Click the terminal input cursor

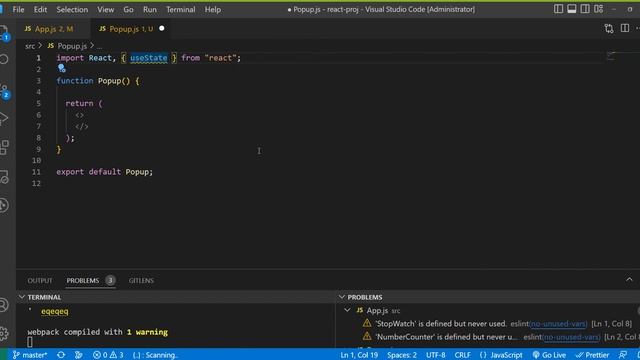(x=30, y=342)
